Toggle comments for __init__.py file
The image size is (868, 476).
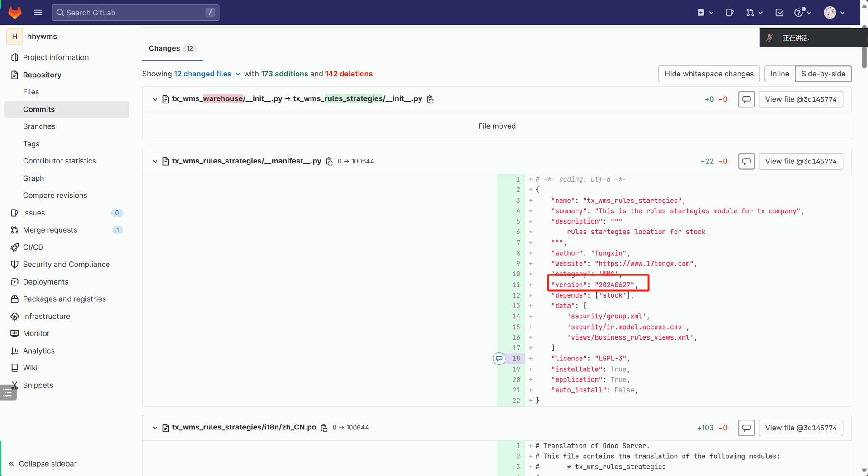(x=746, y=99)
